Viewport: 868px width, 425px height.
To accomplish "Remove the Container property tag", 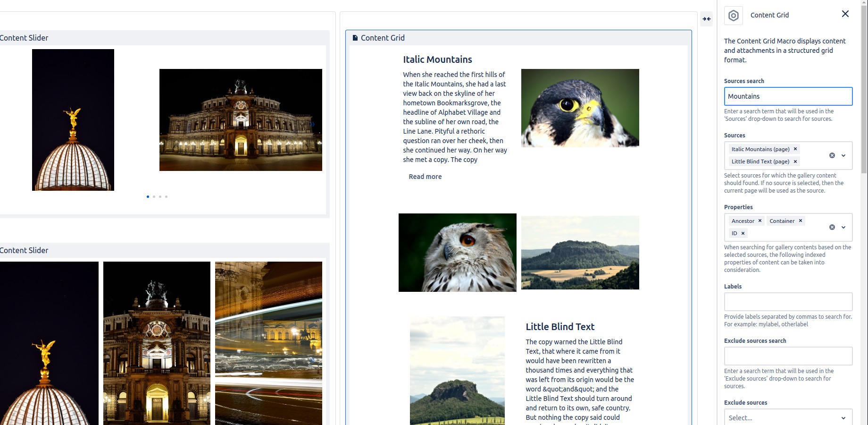I will tap(801, 221).
